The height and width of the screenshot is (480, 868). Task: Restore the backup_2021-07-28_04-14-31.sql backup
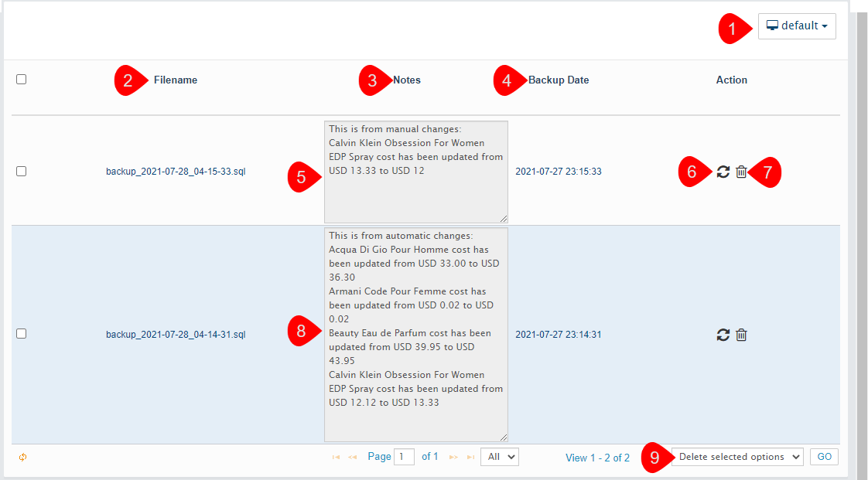[723, 335]
